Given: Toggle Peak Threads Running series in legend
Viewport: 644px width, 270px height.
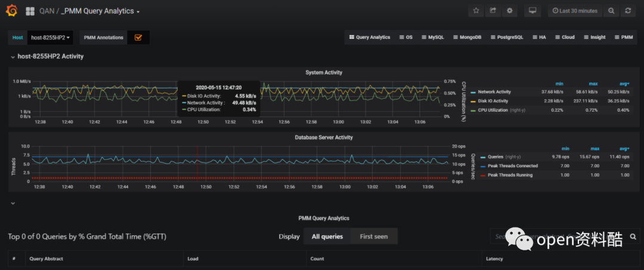Looking at the screenshot, I should click(509, 175).
